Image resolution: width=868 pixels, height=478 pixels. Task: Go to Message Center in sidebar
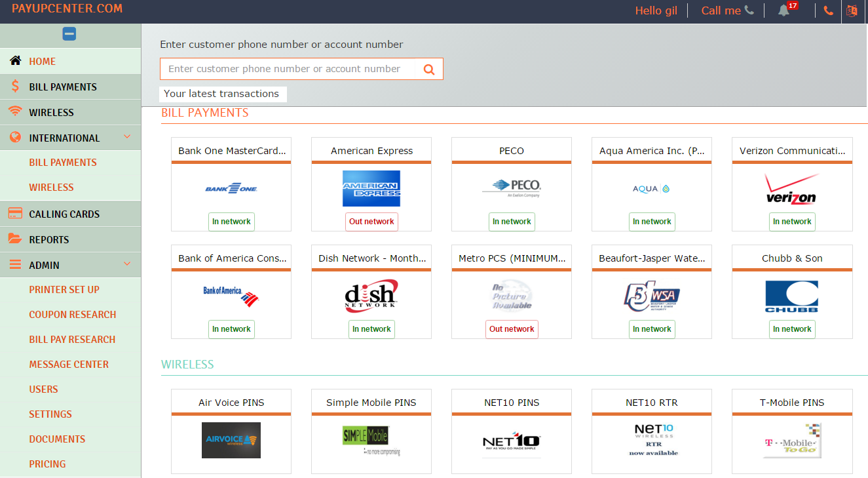pyautogui.click(x=69, y=365)
